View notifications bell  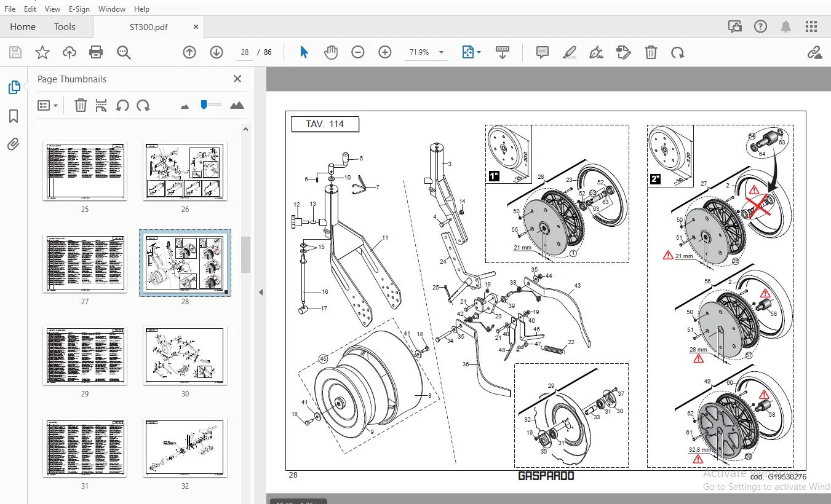785,26
